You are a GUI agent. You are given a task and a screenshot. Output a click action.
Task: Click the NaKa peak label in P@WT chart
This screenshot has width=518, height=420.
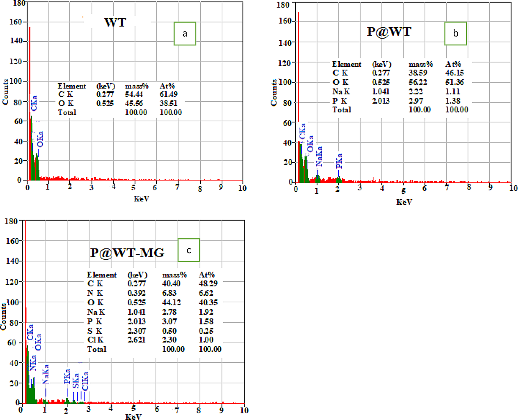pyautogui.click(x=319, y=156)
